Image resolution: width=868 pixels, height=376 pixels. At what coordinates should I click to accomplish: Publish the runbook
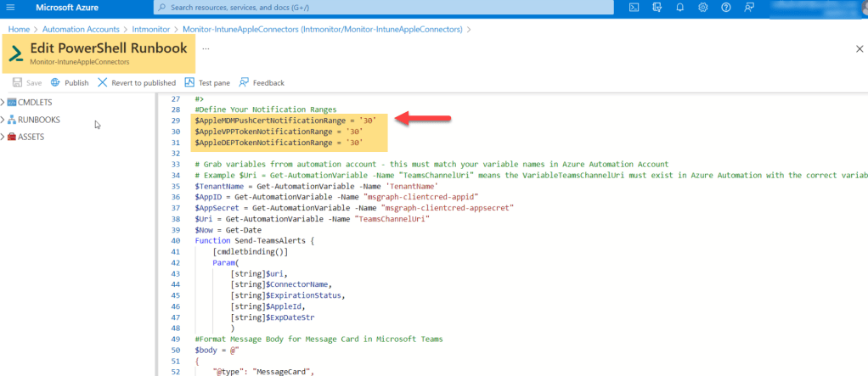70,82
